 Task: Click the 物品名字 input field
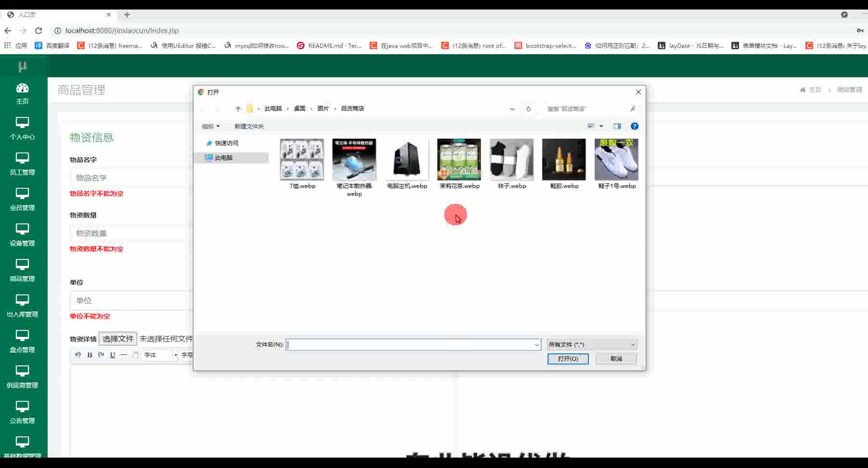(x=131, y=178)
